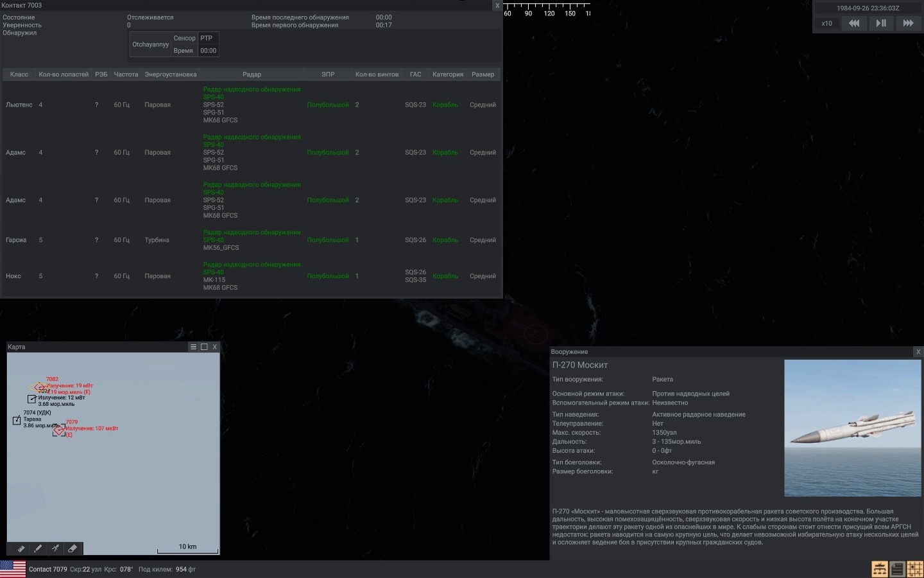The height and width of the screenshot is (578, 924).
Task: Slow down time with rewind button
Action: click(854, 23)
